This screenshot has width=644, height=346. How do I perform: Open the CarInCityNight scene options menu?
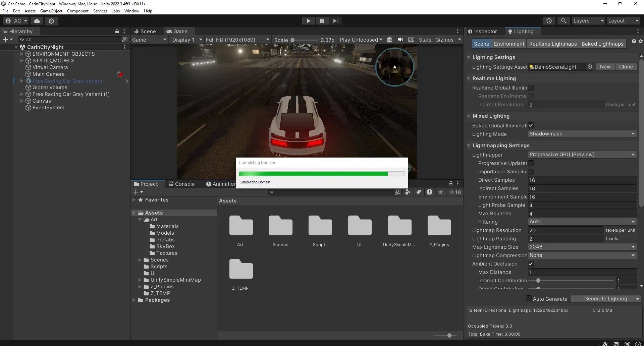[x=125, y=47]
